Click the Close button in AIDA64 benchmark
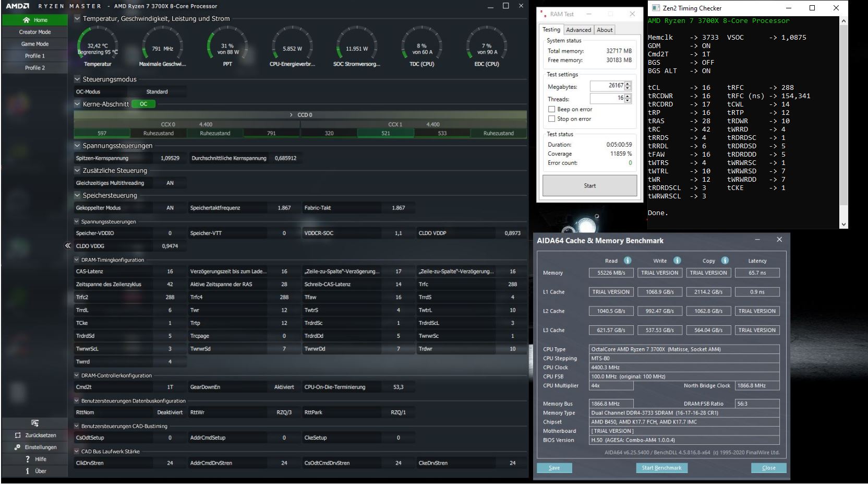The image size is (868, 484). click(x=768, y=468)
